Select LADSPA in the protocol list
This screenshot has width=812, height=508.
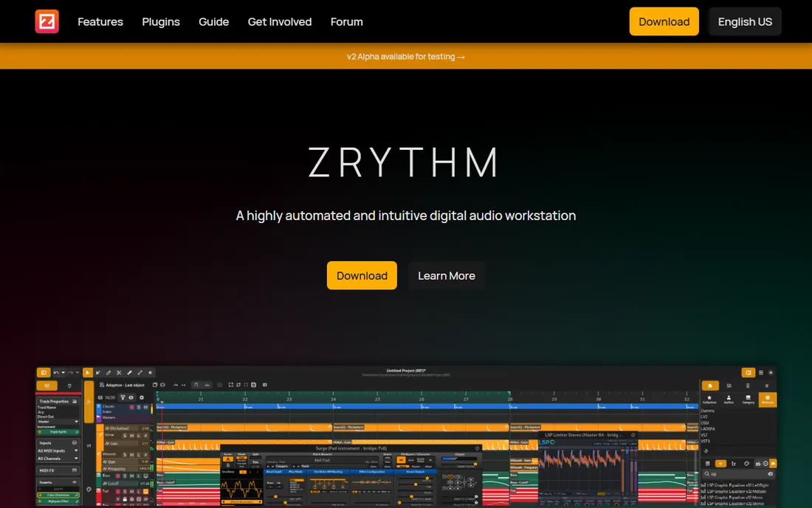pyautogui.click(x=708, y=429)
